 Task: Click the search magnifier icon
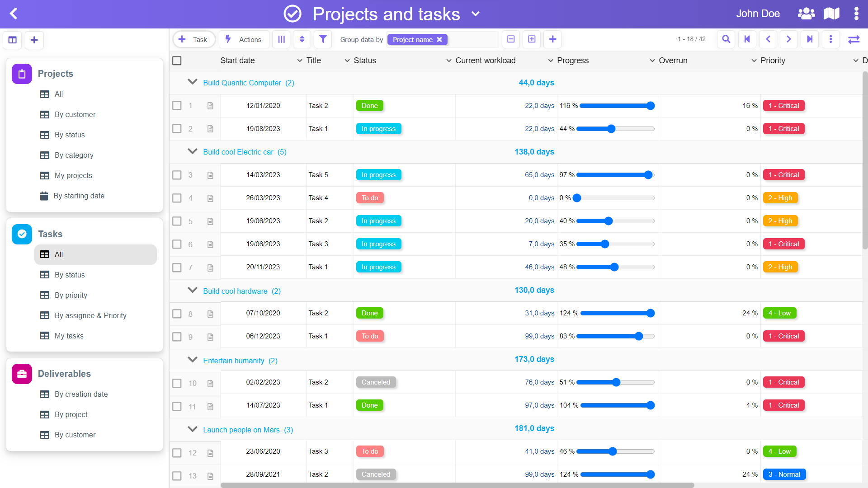pos(726,39)
